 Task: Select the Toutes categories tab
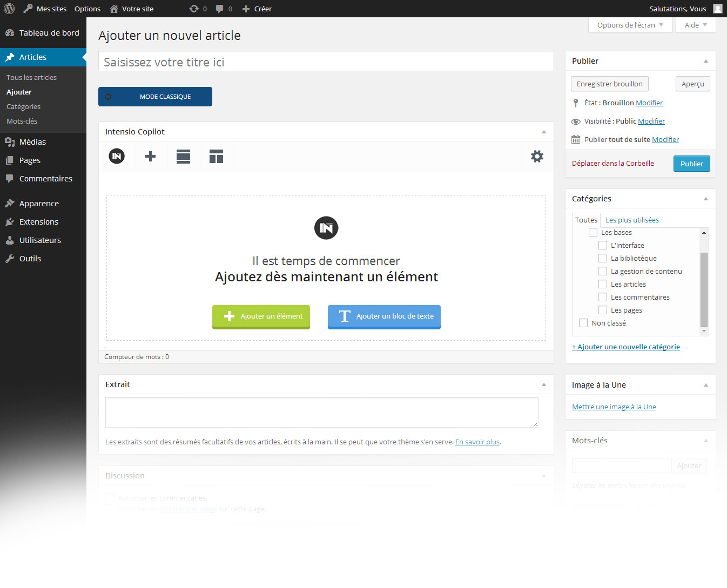[x=586, y=220]
